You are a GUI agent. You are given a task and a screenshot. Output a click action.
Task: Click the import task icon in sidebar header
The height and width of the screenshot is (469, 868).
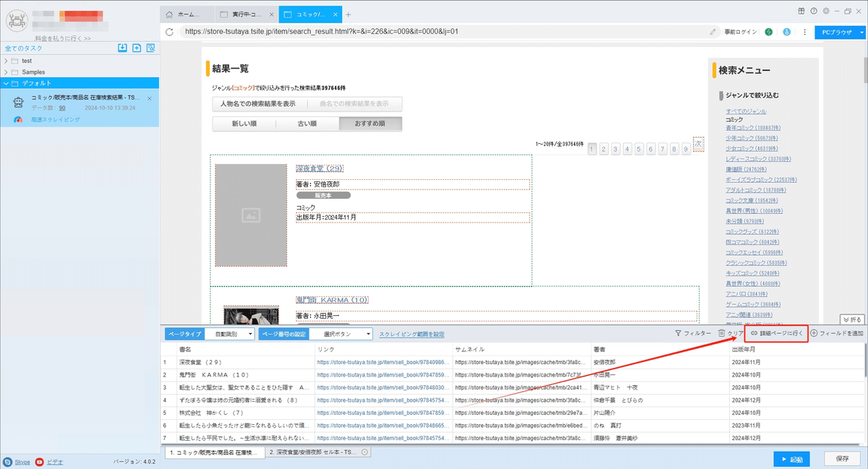coord(123,48)
